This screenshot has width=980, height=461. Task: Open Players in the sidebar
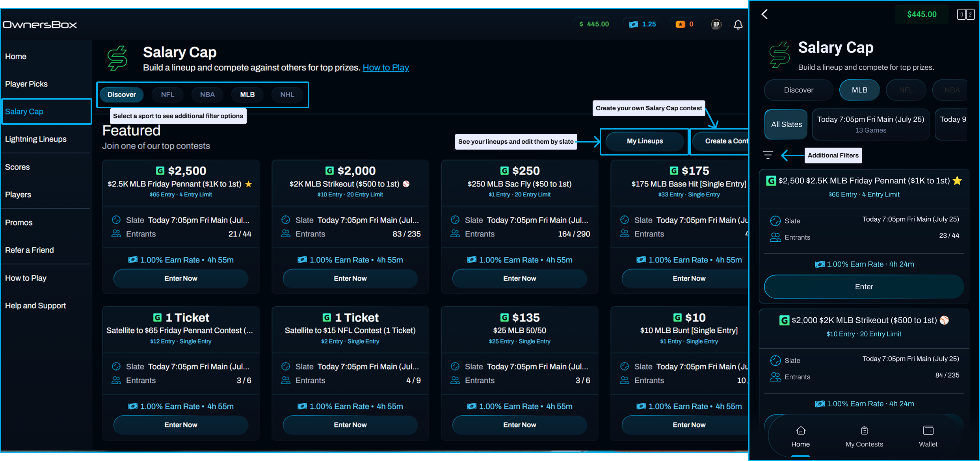[18, 194]
